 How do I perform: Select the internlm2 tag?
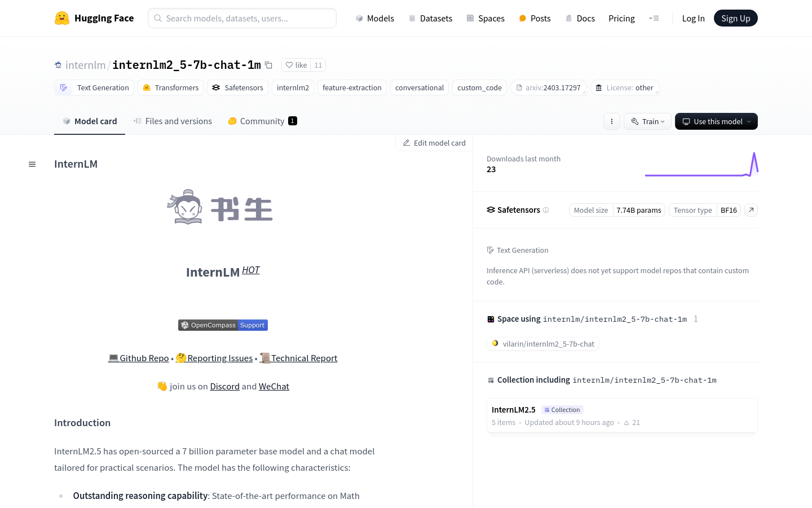[293, 87]
